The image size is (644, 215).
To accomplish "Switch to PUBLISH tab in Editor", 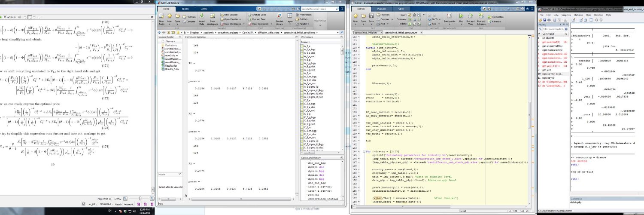I will [381, 8].
